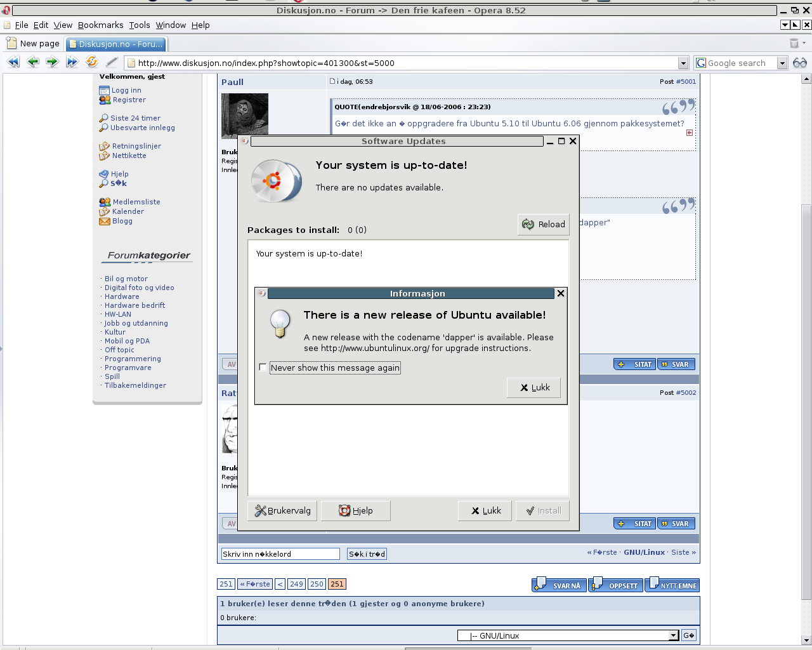Click NYTT EMNE button
The image size is (812, 650).
coord(672,585)
